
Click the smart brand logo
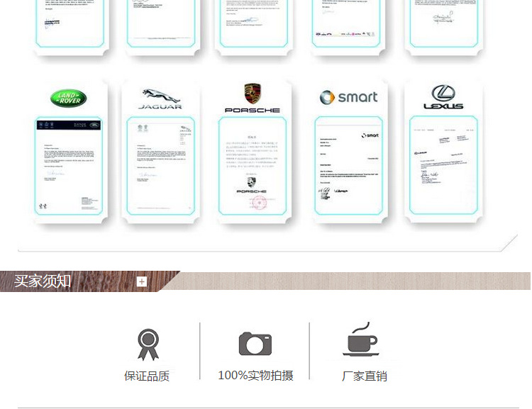[348, 97]
